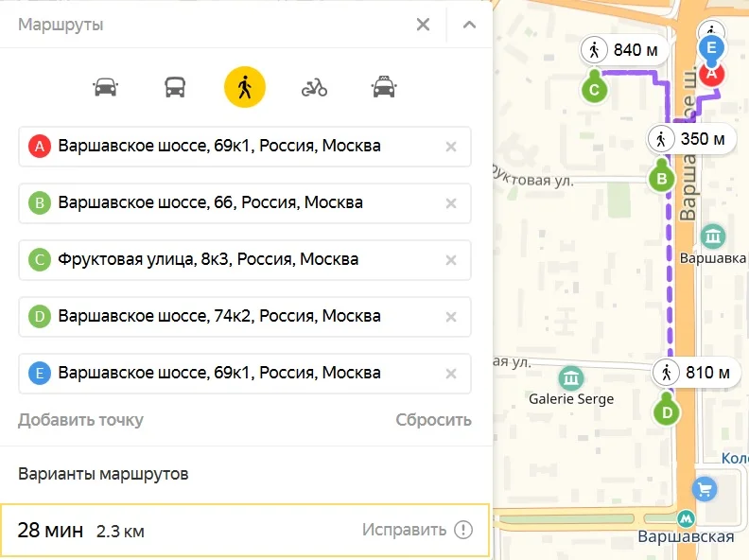Remove waypoint B Варшавское шоссе, 66
Viewport: 749px width, 560px height.
tap(451, 203)
